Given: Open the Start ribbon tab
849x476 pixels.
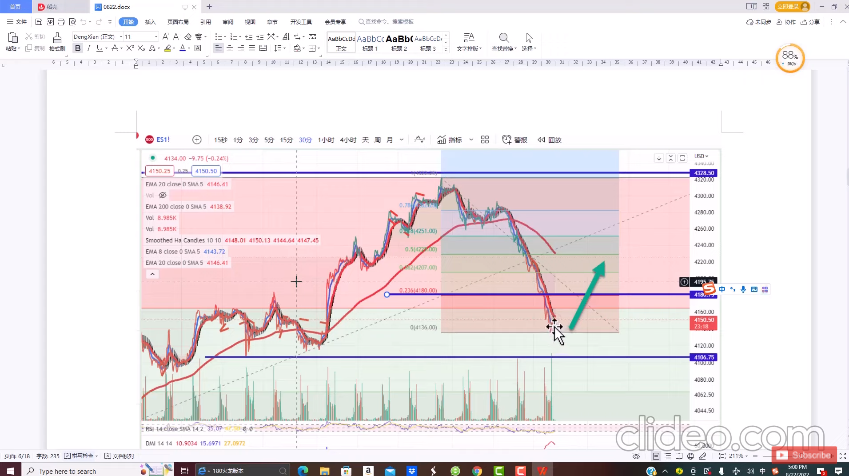Looking at the screenshot, I should click(x=128, y=22).
